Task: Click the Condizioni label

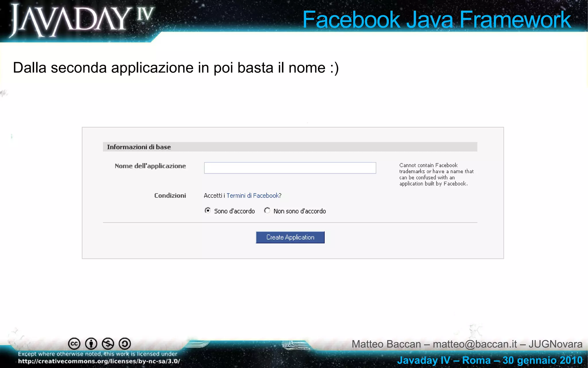Action: coord(170,195)
